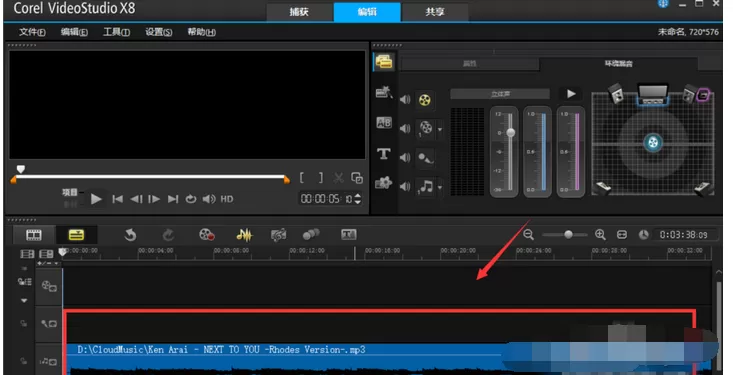This screenshot has height=375, width=733.
Task: Open the Graphic/Filter library gear icon
Action: [383, 183]
